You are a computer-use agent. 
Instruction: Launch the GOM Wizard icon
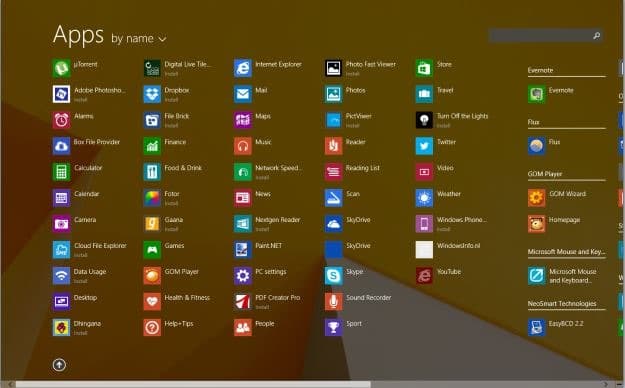click(x=537, y=198)
